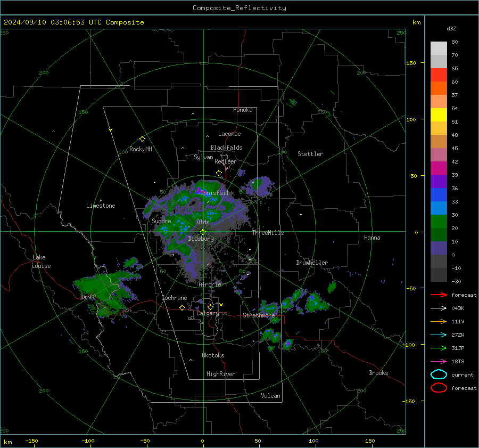
Task: Click the Calgary city label
Action: click(x=208, y=313)
